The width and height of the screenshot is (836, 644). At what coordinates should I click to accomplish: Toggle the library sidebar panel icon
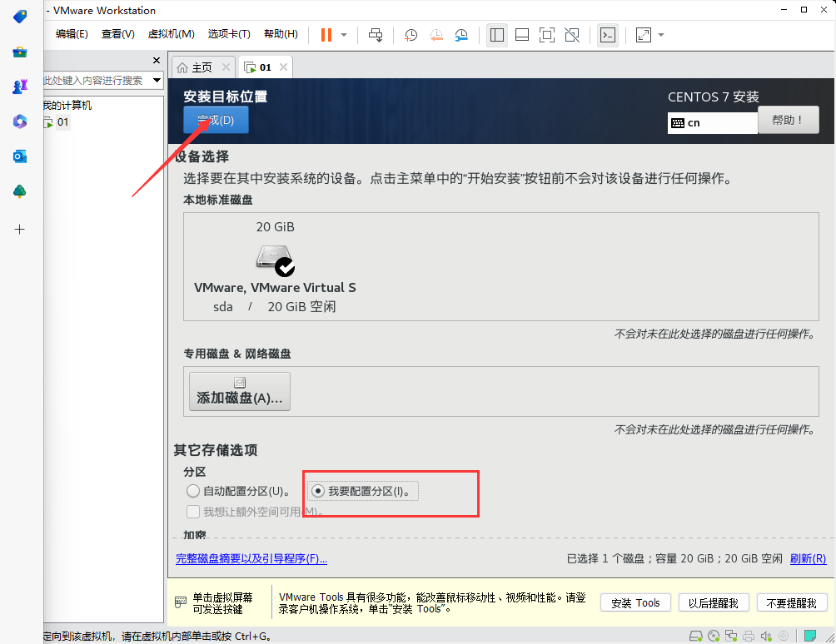(497, 35)
